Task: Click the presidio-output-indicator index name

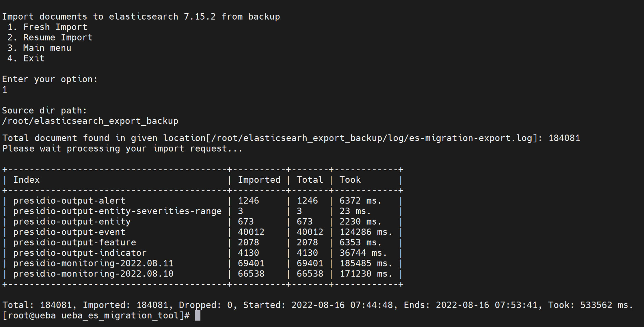Action: click(x=80, y=253)
